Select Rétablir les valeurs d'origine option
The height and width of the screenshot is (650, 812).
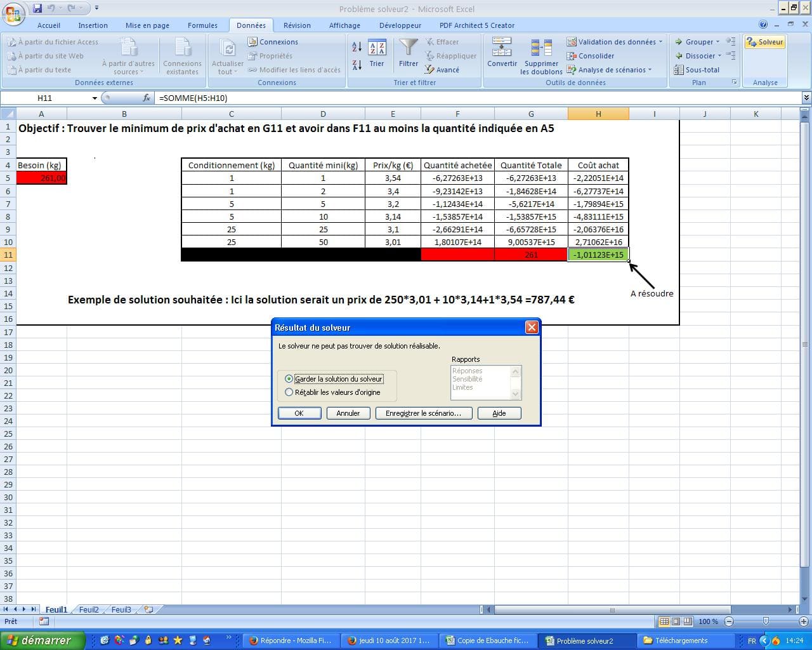[x=289, y=392]
